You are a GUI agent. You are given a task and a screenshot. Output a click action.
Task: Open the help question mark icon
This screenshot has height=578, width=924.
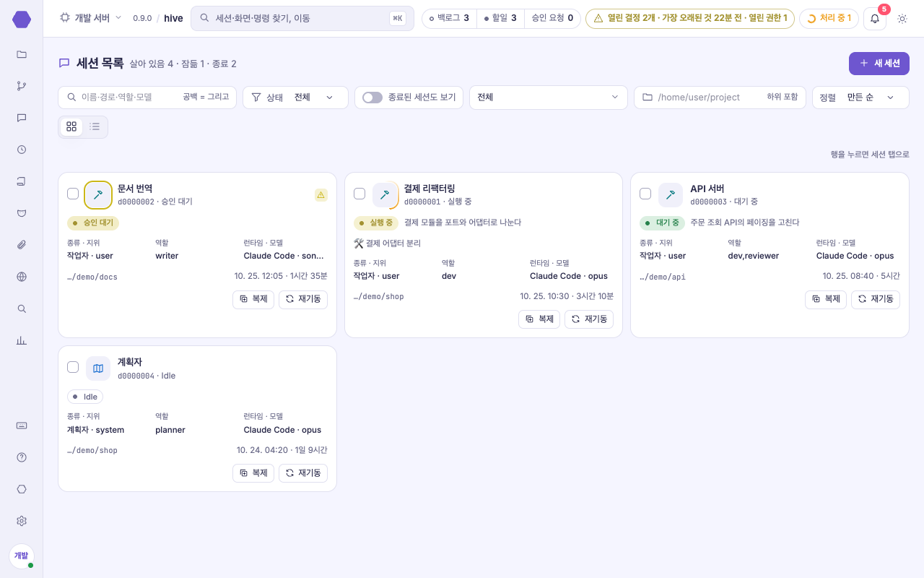click(x=22, y=457)
